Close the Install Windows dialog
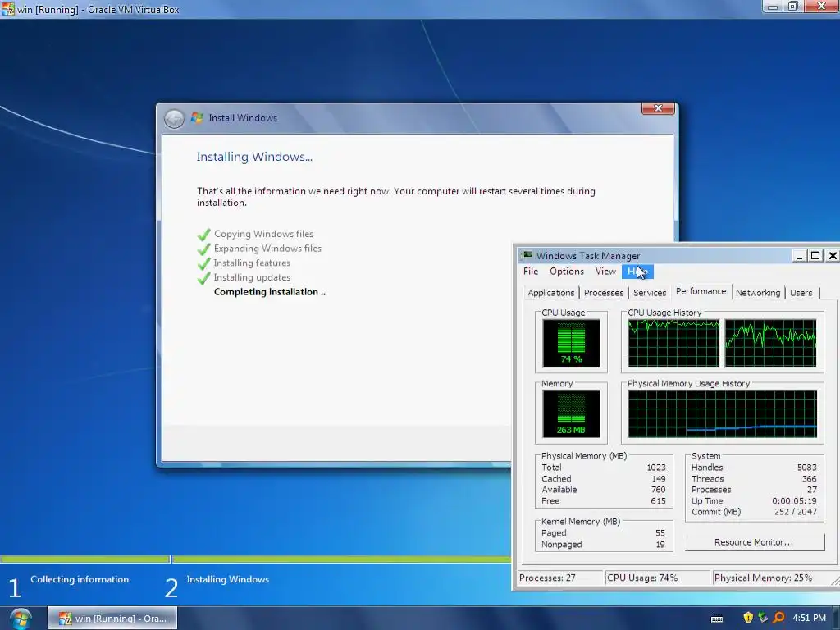 659,108
